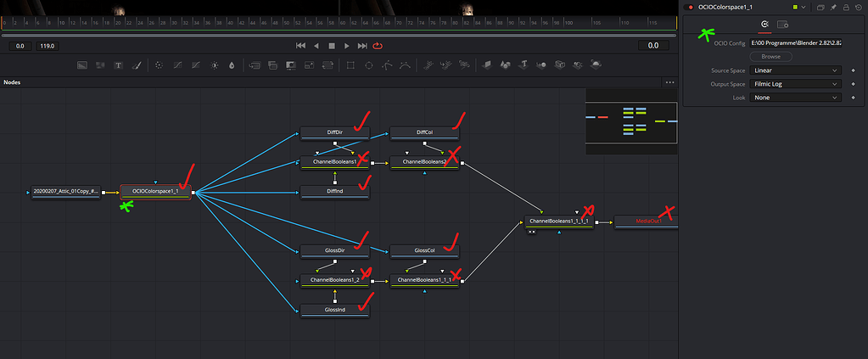Add a pRender particle tool

pyautogui.click(x=464, y=65)
